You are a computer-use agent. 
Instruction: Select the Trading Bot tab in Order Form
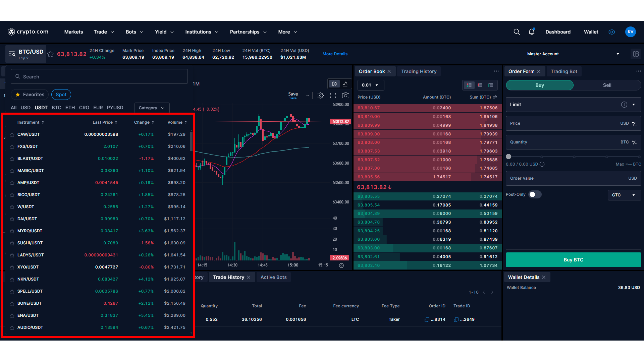(564, 71)
